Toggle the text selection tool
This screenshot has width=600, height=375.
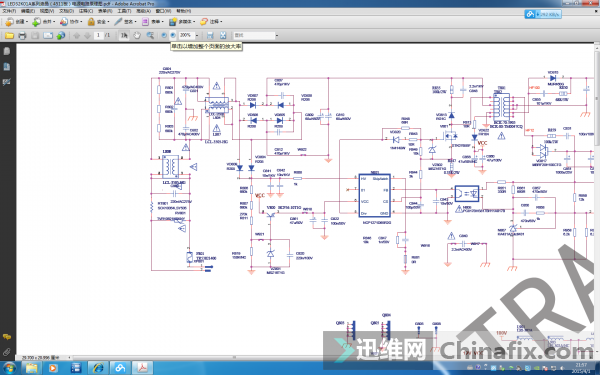[124, 36]
